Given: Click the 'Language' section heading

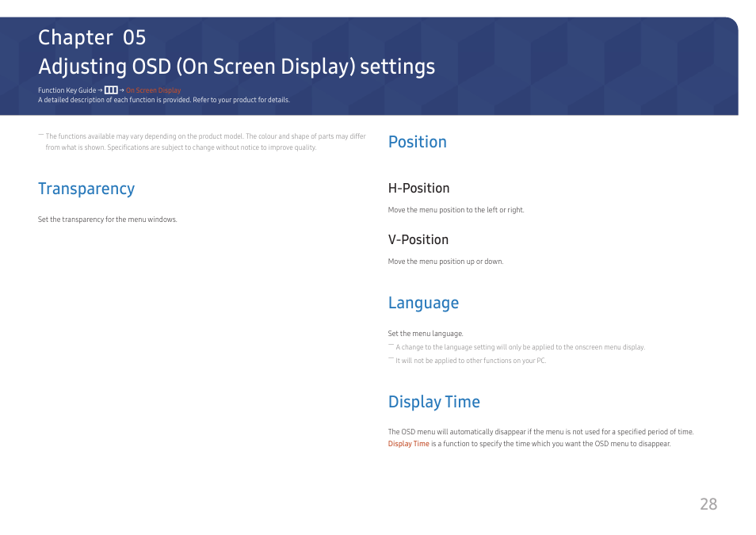Looking at the screenshot, I should click(x=423, y=303).
